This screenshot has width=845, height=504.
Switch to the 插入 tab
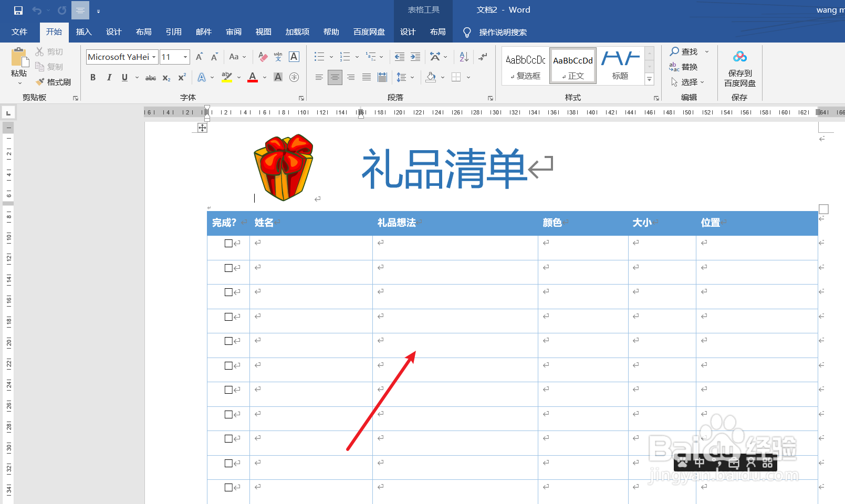click(x=84, y=32)
